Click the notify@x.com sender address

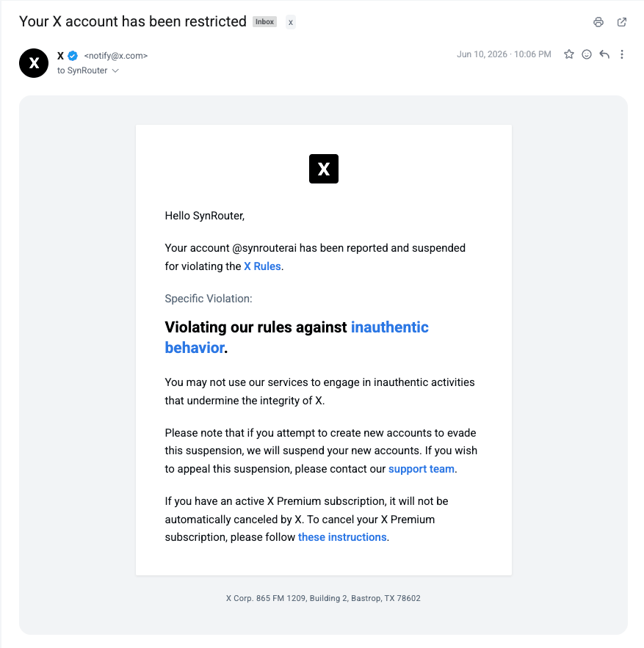[116, 56]
